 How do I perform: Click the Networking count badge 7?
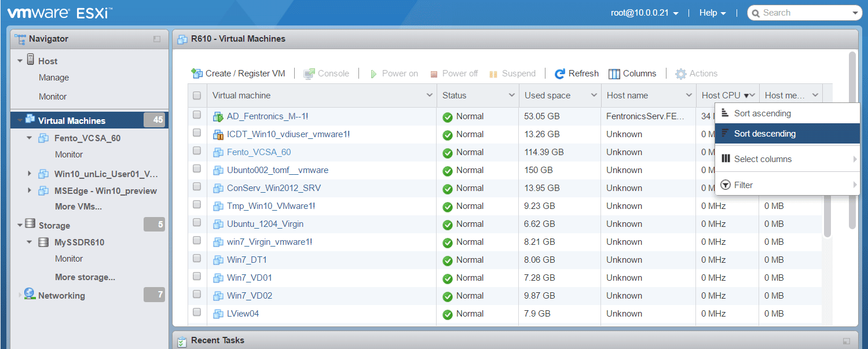coord(154,295)
